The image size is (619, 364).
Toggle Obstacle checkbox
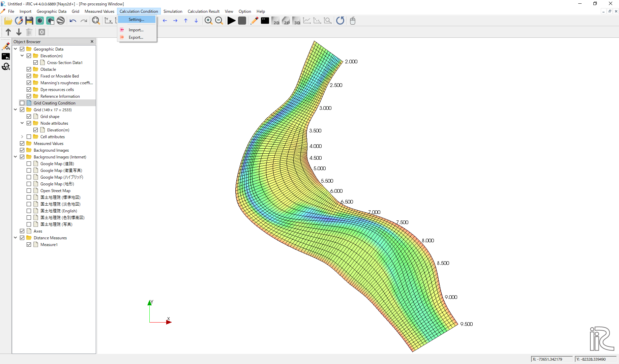pos(29,69)
